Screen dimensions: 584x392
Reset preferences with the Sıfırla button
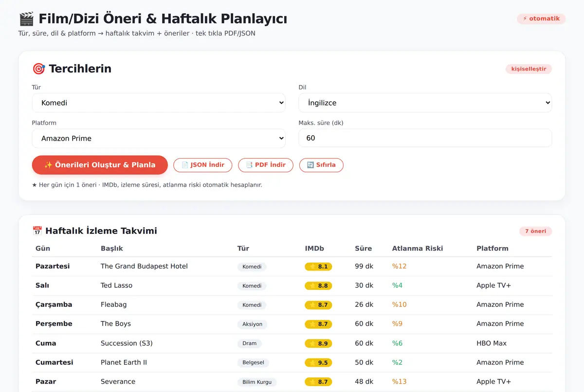point(321,165)
